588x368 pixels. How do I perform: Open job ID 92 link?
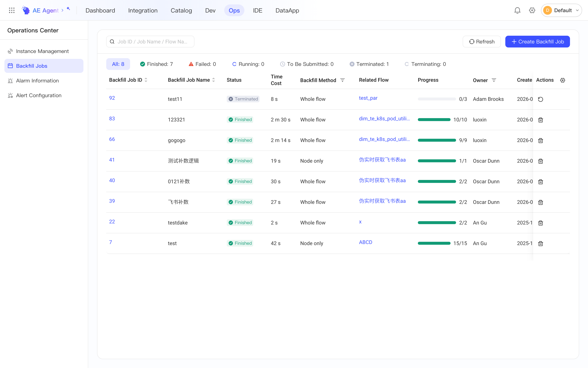pos(112,98)
